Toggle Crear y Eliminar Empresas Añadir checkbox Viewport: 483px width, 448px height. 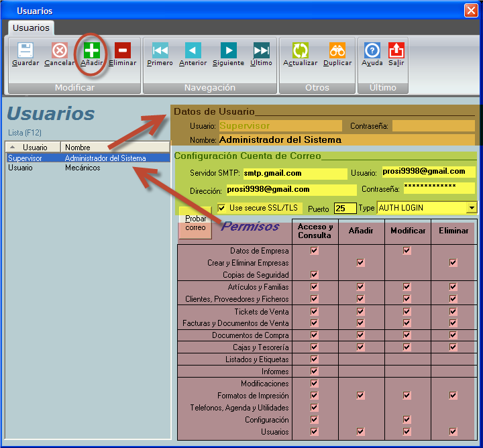coord(360,263)
